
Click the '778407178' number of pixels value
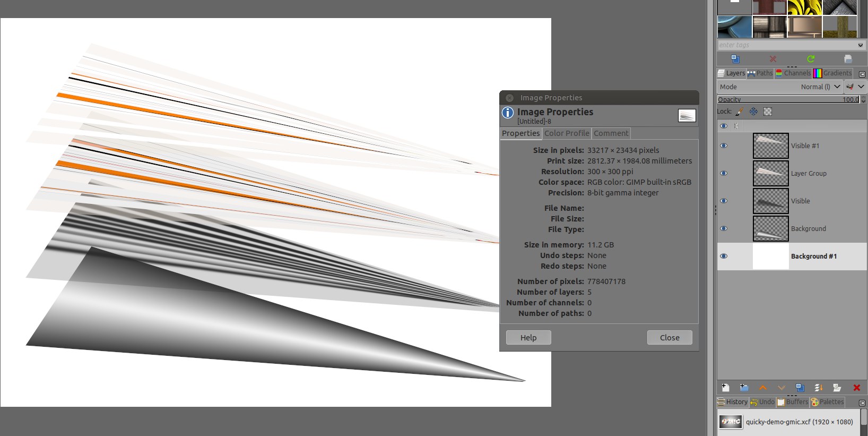click(x=606, y=281)
